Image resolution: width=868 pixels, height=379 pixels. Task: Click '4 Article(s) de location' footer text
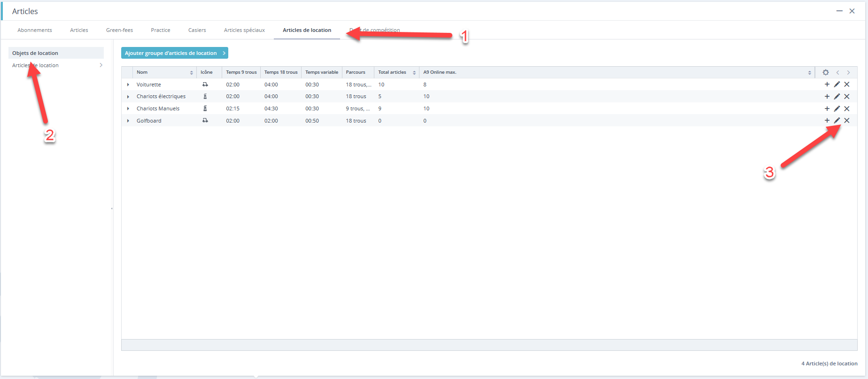tap(829, 364)
